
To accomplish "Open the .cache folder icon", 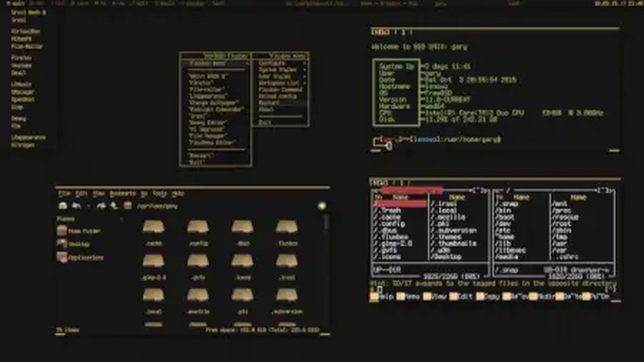I will click(153, 227).
